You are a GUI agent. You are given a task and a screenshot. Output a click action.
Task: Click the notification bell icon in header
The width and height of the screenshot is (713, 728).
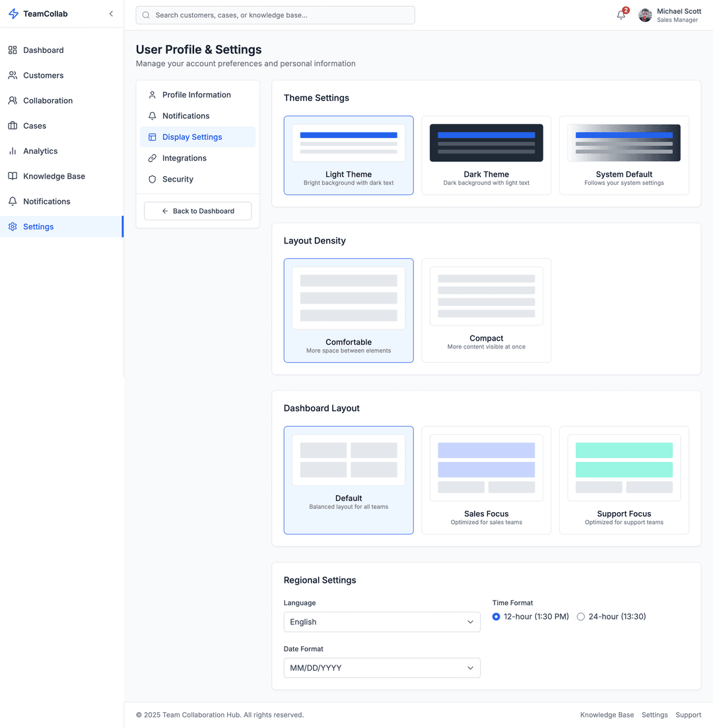[x=621, y=15]
